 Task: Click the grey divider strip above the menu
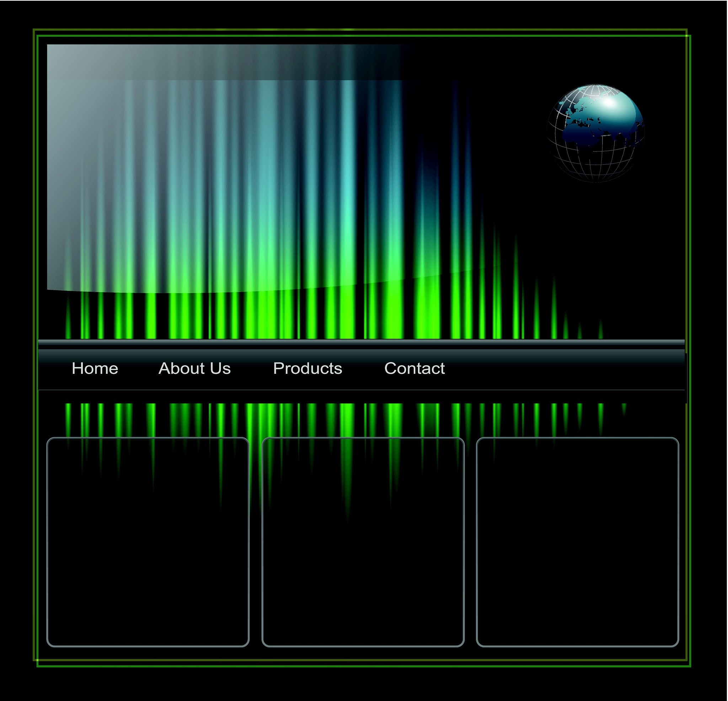[x=360, y=342]
